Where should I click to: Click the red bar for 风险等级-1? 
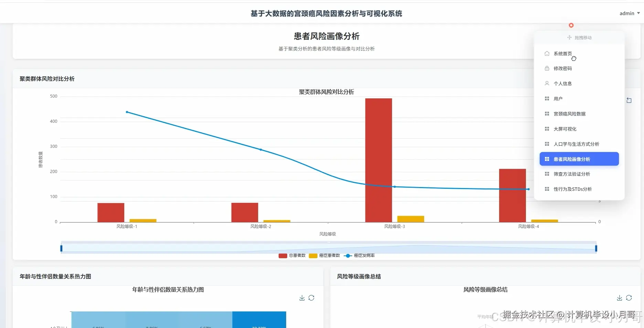coord(111,212)
